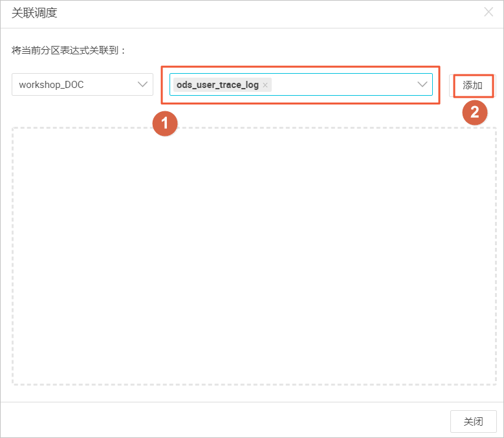Click the dialog header bar
The image size is (504, 438).
pyautogui.click(x=252, y=14)
